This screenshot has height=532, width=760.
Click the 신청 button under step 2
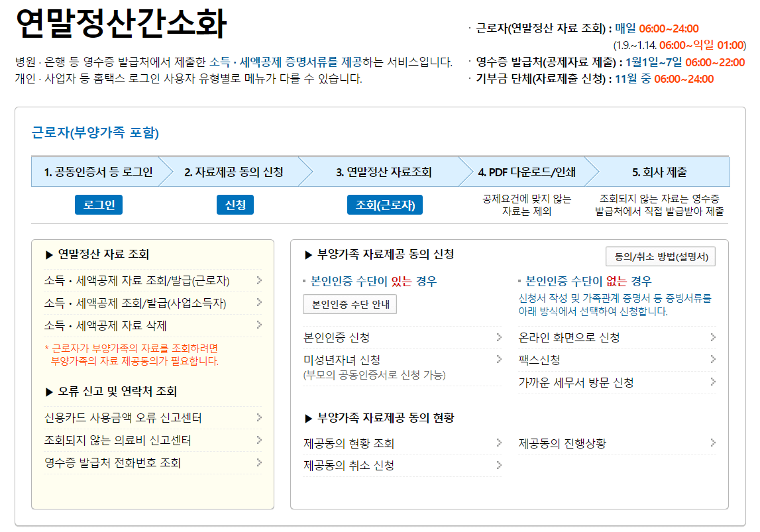coord(235,204)
